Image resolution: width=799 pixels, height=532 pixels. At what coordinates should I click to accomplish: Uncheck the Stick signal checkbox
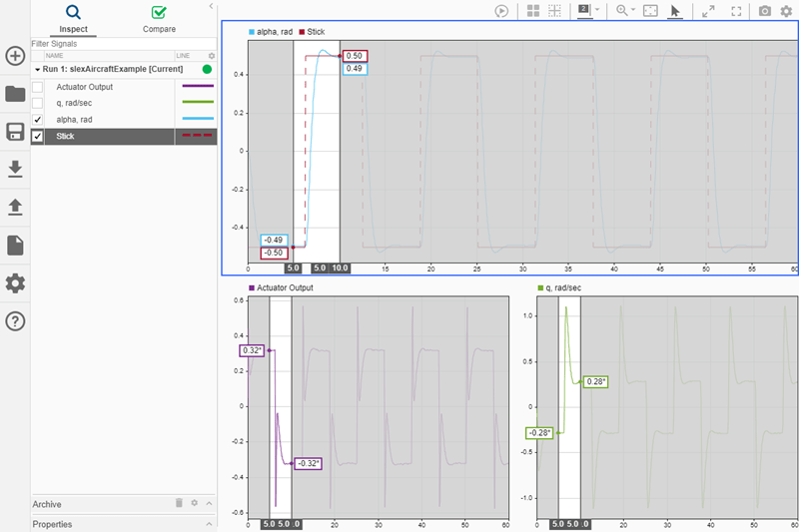click(x=38, y=136)
